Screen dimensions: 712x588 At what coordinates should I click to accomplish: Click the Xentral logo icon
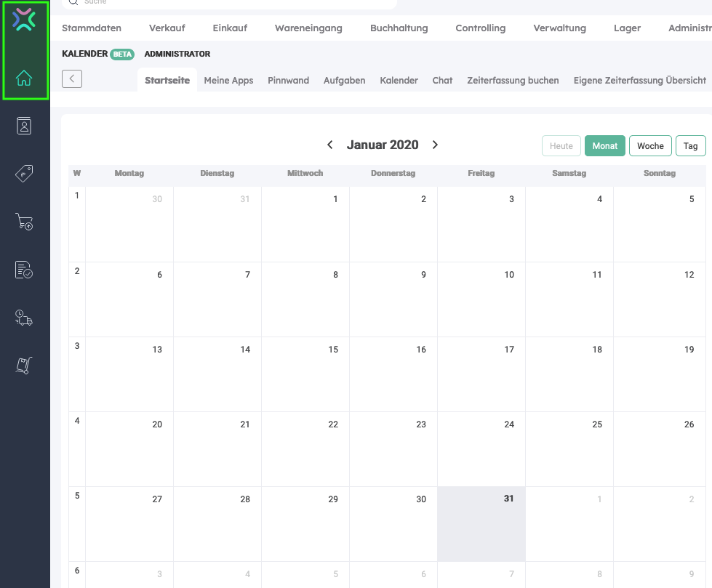(x=24, y=20)
